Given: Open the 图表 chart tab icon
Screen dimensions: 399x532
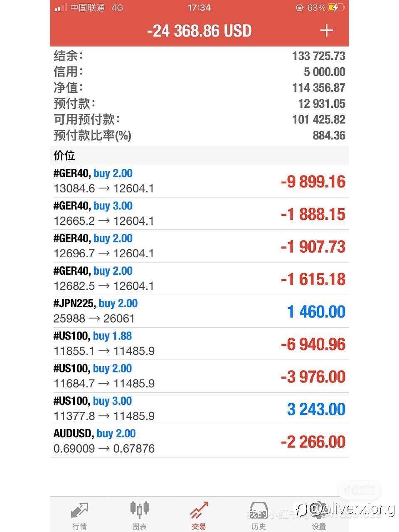Looking at the screenshot, I should (139, 509).
